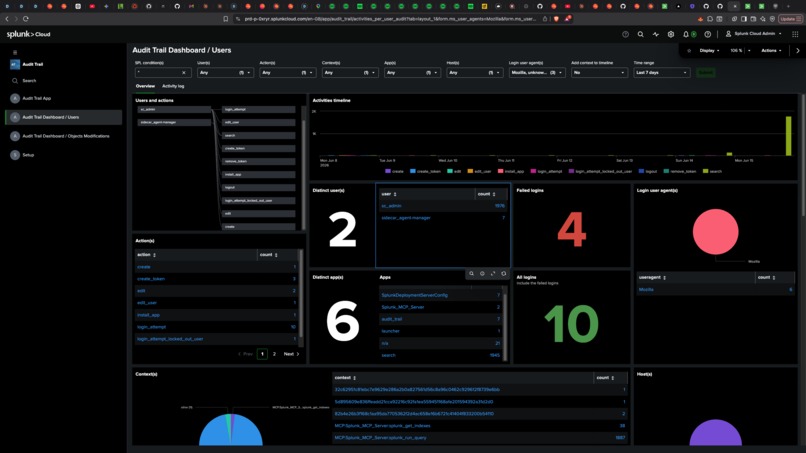
Task: Open the Time range Last 7 days dropdown
Action: tap(662, 73)
